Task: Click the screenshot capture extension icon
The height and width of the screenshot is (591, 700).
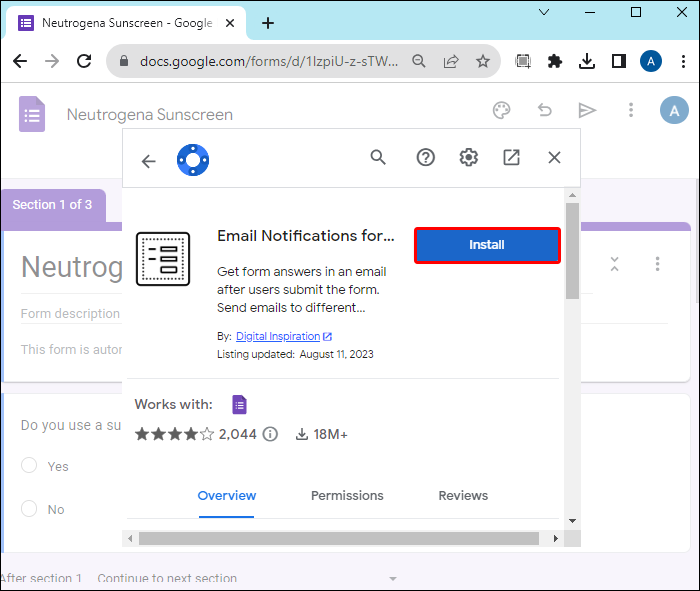Action: (x=523, y=61)
